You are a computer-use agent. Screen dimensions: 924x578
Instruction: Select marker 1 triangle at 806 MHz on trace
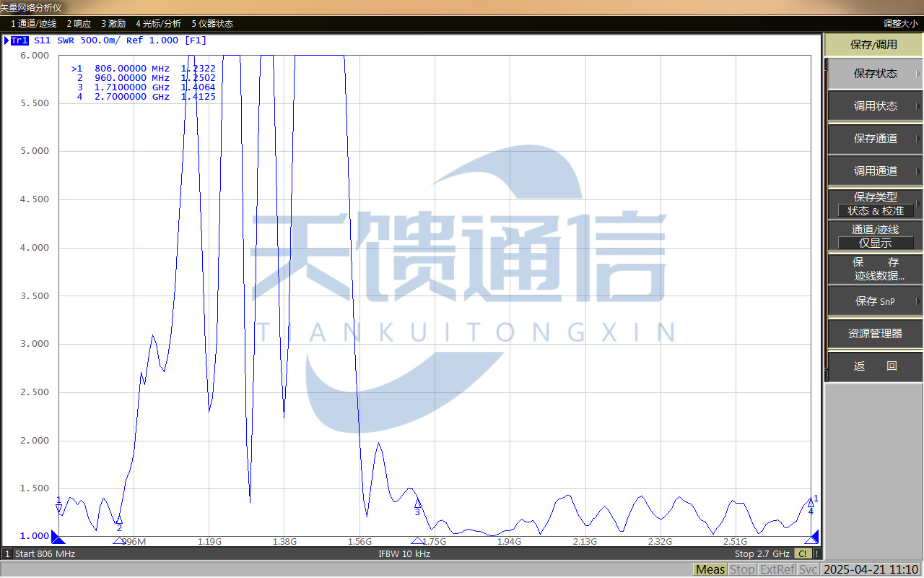click(x=58, y=508)
